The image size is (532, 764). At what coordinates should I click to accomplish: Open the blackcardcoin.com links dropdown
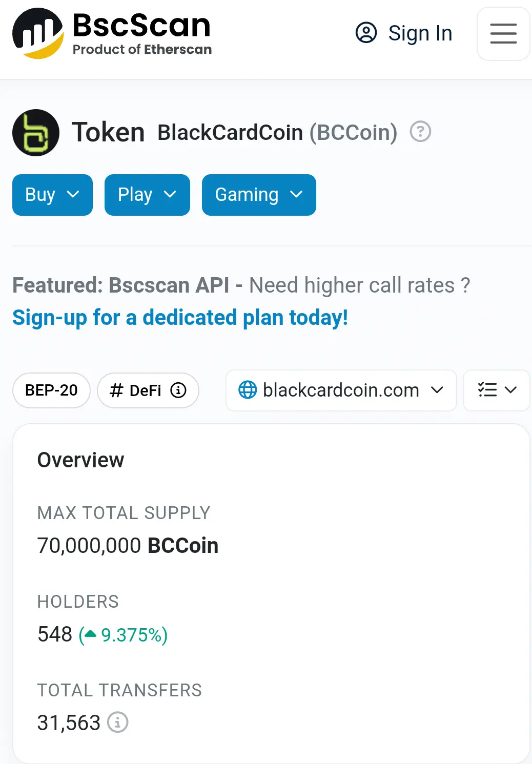pos(341,390)
